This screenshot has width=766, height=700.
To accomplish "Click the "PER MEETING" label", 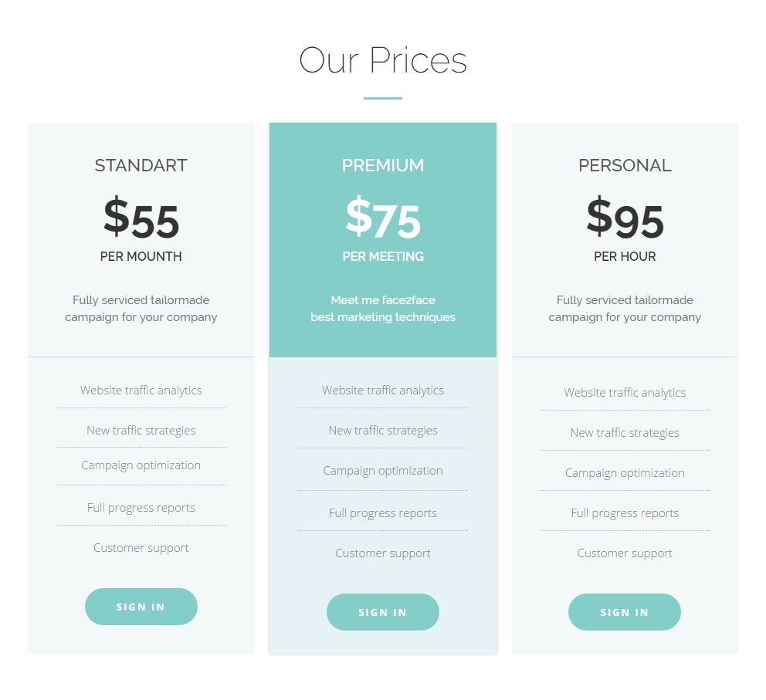I will click(383, 256).
